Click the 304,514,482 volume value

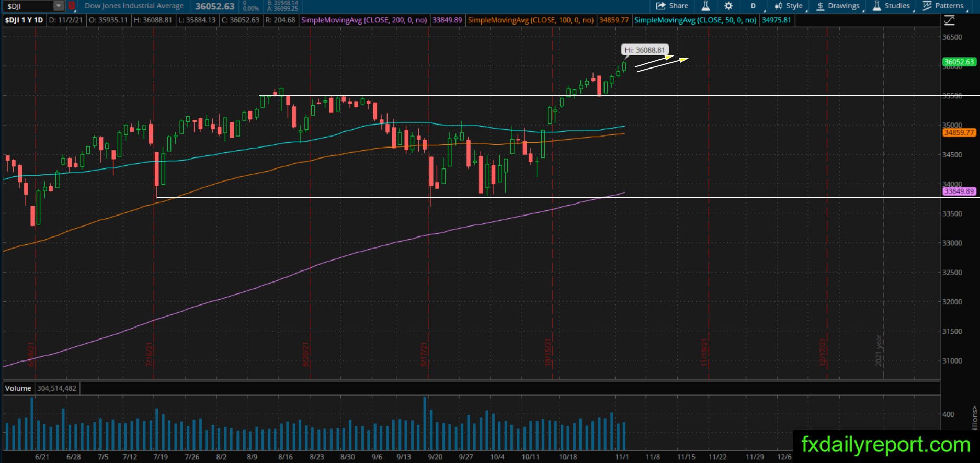coord(56,388)
